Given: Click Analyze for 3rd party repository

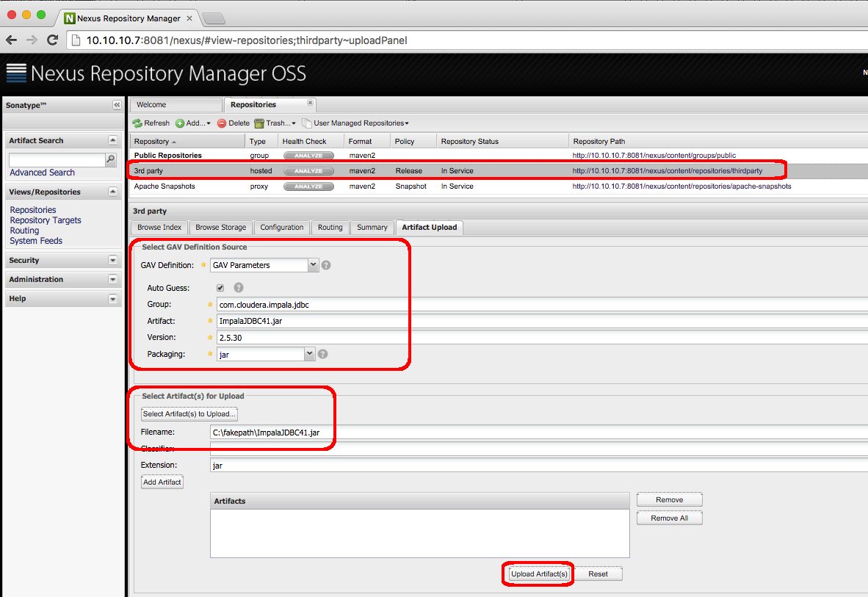Looking at the screenshot, I should point(308,171).
